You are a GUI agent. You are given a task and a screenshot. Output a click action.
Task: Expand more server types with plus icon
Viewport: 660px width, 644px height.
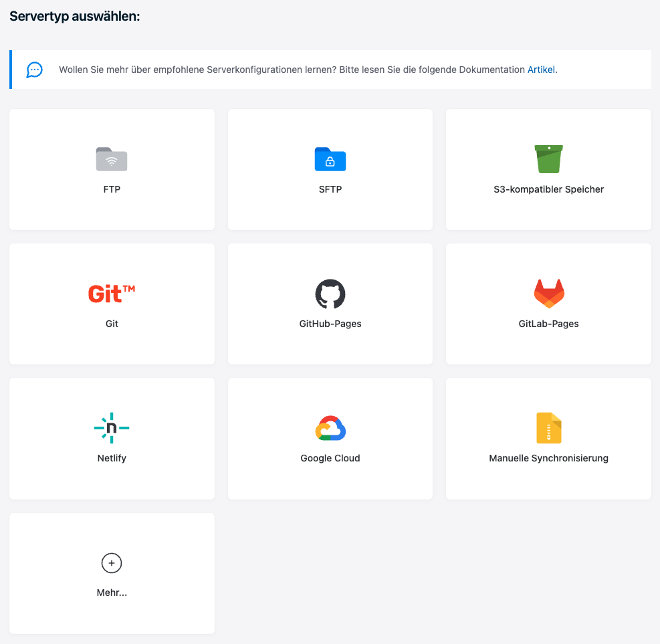tap(112, 563)
